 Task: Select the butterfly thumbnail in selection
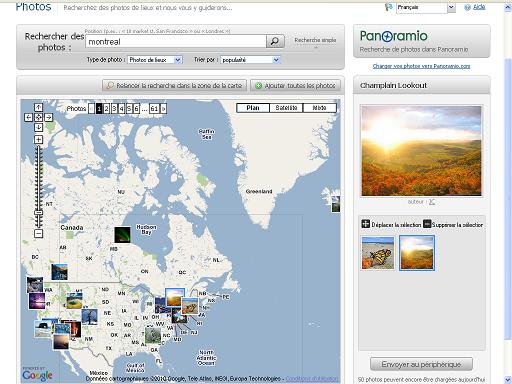pyautogui.click(x=378, y=253)
